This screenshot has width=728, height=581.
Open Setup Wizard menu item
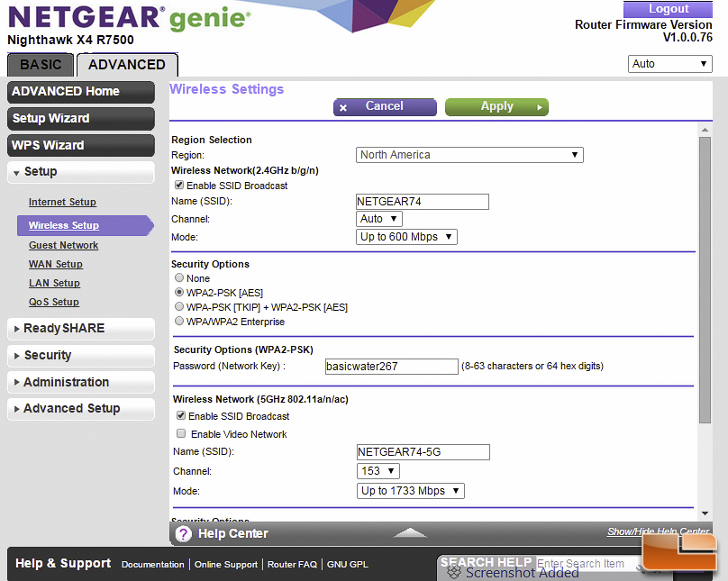coord(81,119)
